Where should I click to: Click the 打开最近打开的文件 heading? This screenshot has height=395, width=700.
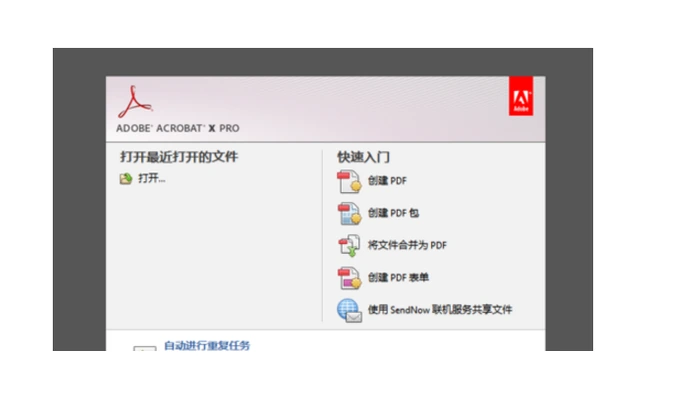coord(179,157)
